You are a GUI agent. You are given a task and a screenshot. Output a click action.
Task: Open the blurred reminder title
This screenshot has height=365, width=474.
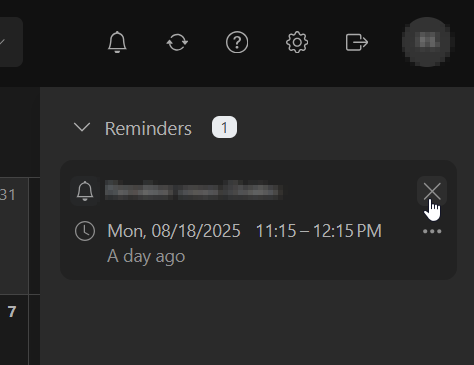194,190
